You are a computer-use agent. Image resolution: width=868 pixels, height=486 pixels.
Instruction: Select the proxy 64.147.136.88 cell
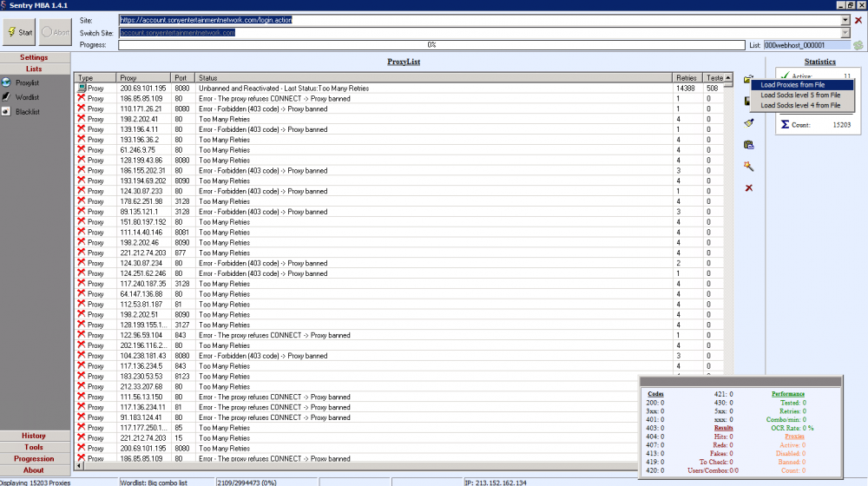pos(143,294)
